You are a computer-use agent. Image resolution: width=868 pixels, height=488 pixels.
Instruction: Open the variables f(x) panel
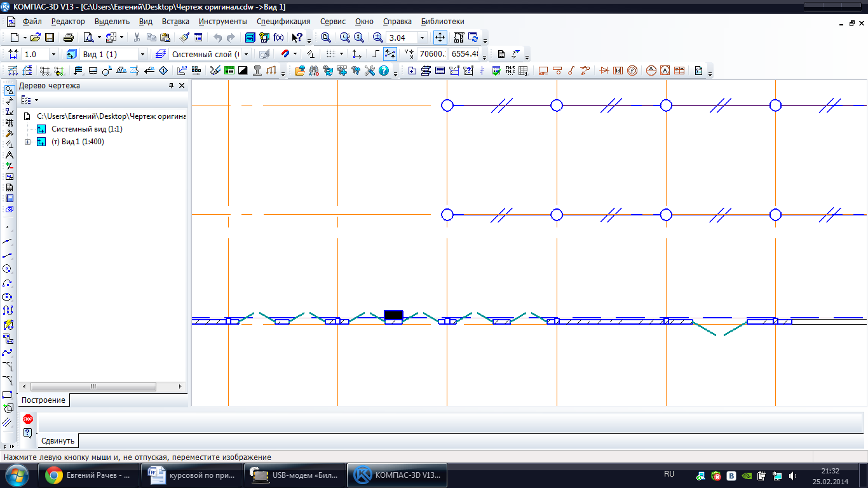coord(278,37)
